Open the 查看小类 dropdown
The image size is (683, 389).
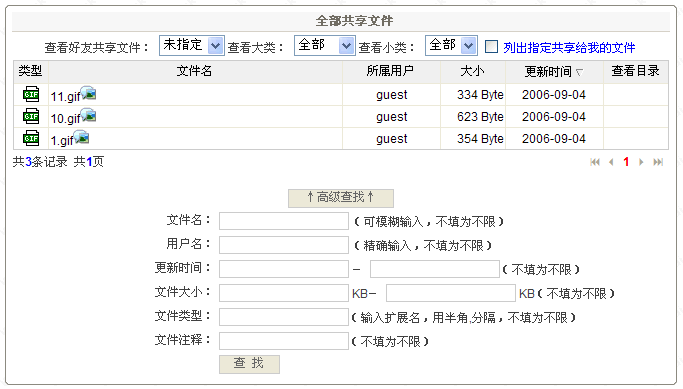451,45
